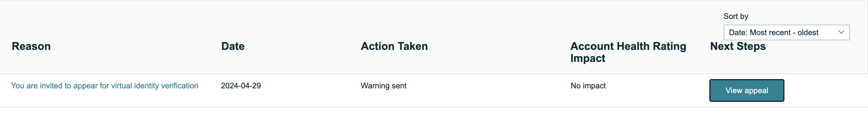Click the Reason column header
Image resolution: width=868 pixels, height=116 pixels.
31,46
